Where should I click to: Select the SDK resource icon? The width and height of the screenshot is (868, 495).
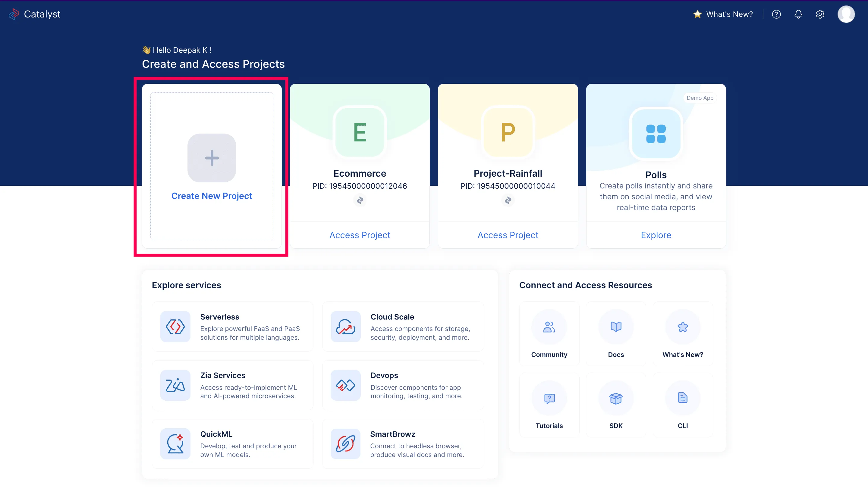(615, 398)
